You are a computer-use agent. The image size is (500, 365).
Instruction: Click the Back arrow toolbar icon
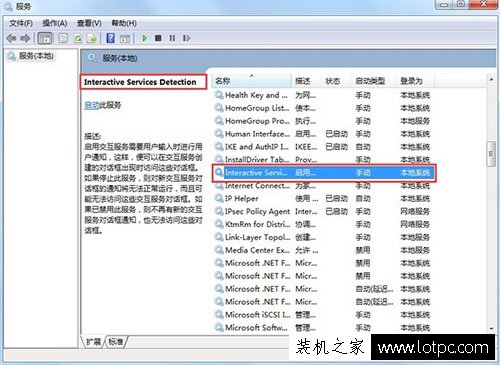click(11, 38)
